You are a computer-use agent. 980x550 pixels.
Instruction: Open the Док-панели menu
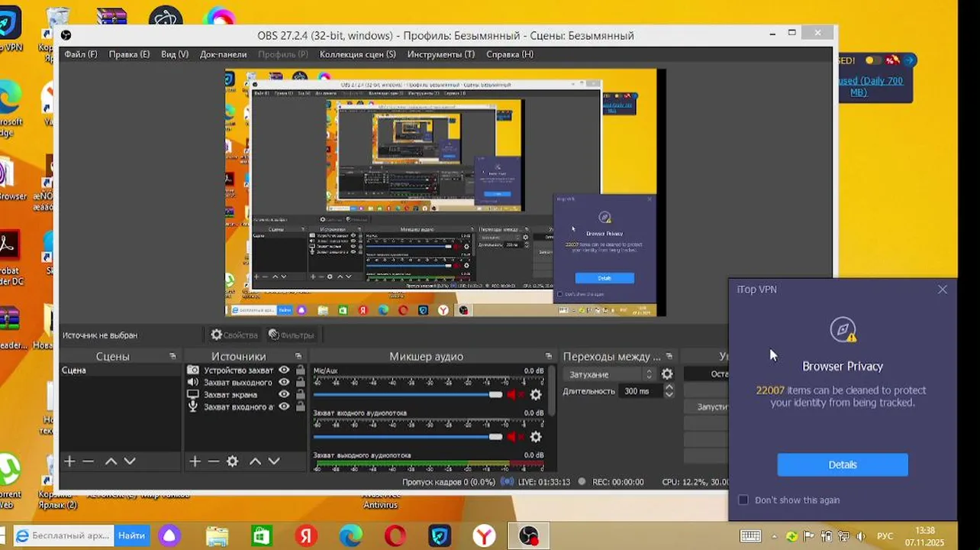click(x=223, y=54)
